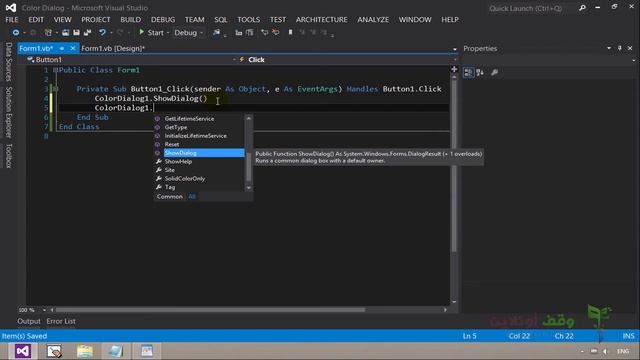Click the volume icon in system tray
The image size is (640, 360).
click(605, 351)
